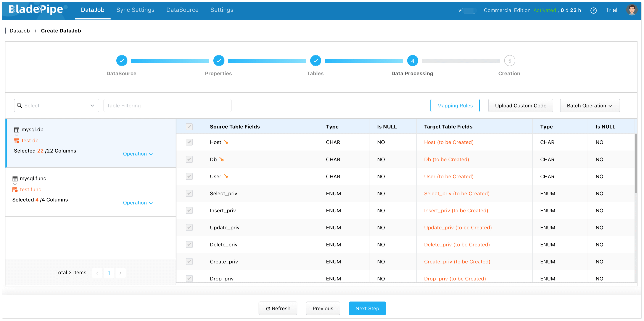The height and width of the screenshot is (321, 644).
Task: Click the completed Tables step circle
Action: [315, 61]
